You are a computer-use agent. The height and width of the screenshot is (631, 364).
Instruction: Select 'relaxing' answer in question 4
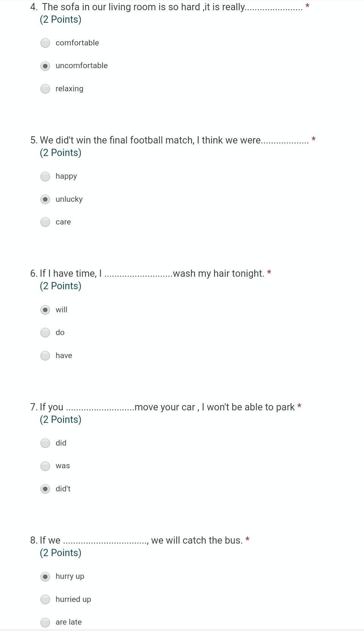(45, 89)
